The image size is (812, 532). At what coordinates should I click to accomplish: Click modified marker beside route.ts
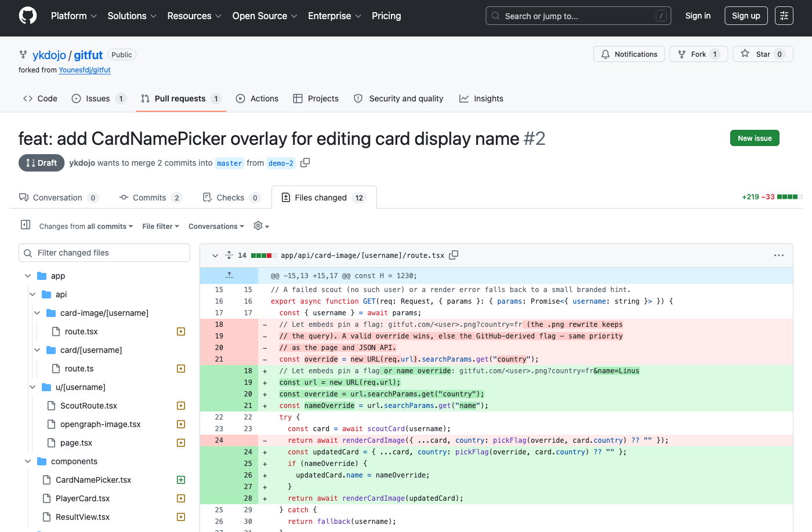[181, 369]
